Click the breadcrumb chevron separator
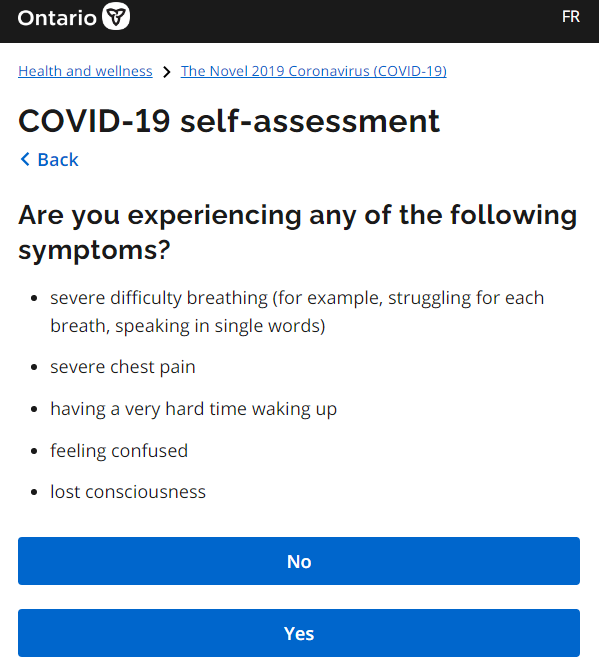Screen dimensions: 599x663 coord(167,72)
